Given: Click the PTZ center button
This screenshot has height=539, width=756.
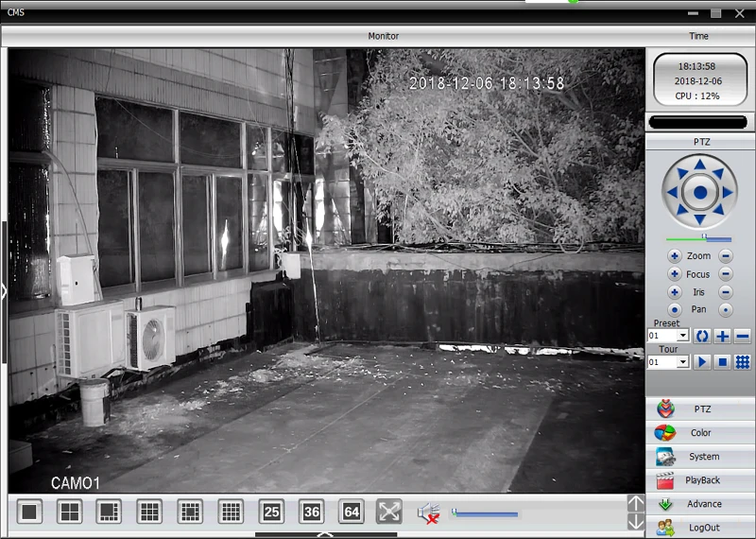Looking at the screenshot, I should [x=700, y=193].
